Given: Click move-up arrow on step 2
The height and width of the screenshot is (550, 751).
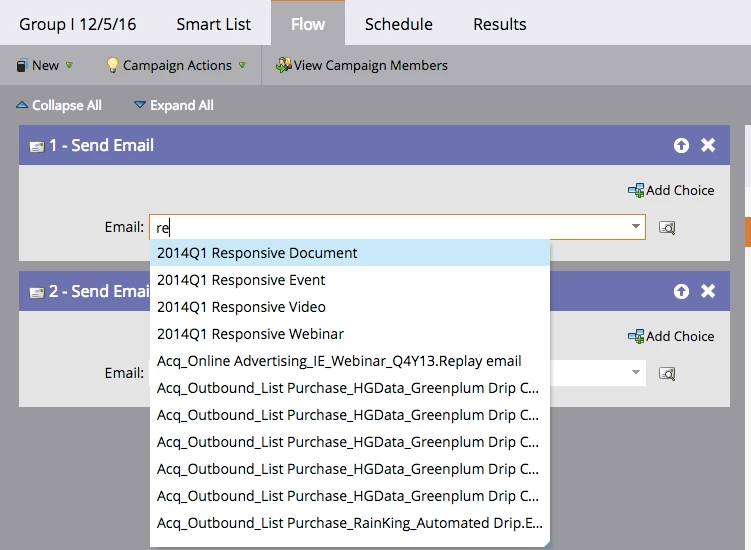Looking at the screenshot, I should tap(681, 291).
